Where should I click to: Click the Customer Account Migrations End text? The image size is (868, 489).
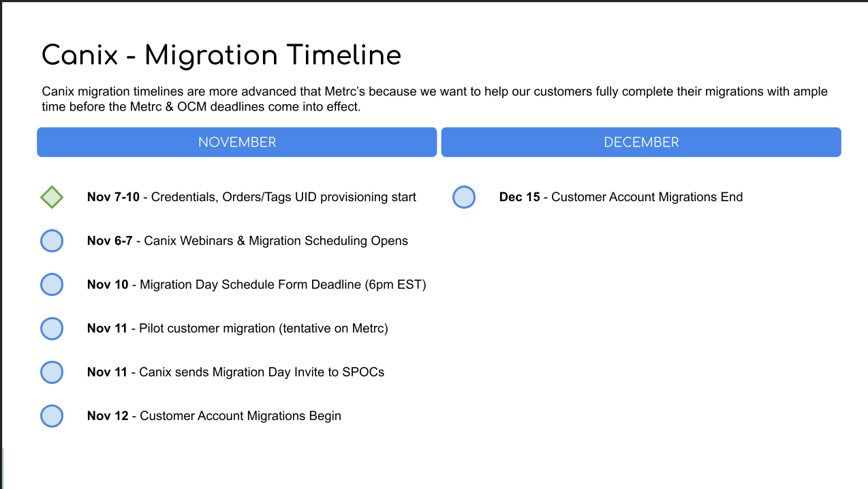621,197
